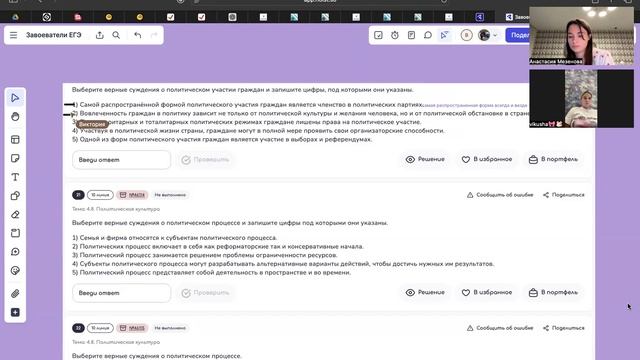
Task: Click statement 3) Политический процесс занимается решением
Action: click(x=205, y=255)
